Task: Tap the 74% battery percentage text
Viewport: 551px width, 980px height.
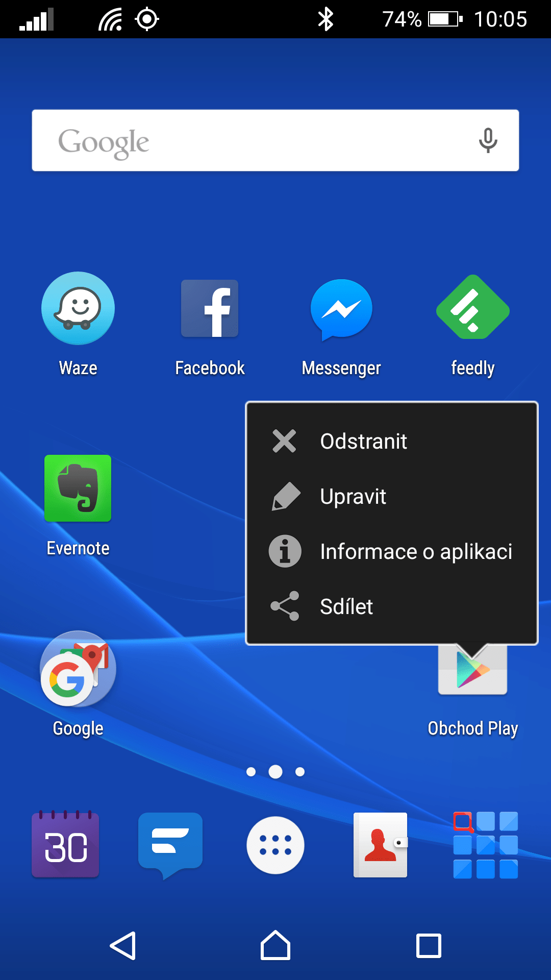Action: 402,19
